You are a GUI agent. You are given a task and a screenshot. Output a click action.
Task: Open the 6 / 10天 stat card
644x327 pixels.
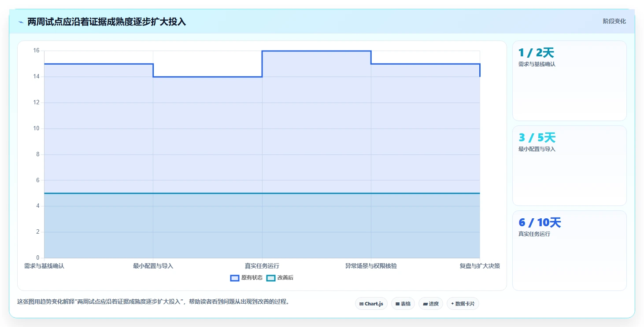tap(569, 250)
